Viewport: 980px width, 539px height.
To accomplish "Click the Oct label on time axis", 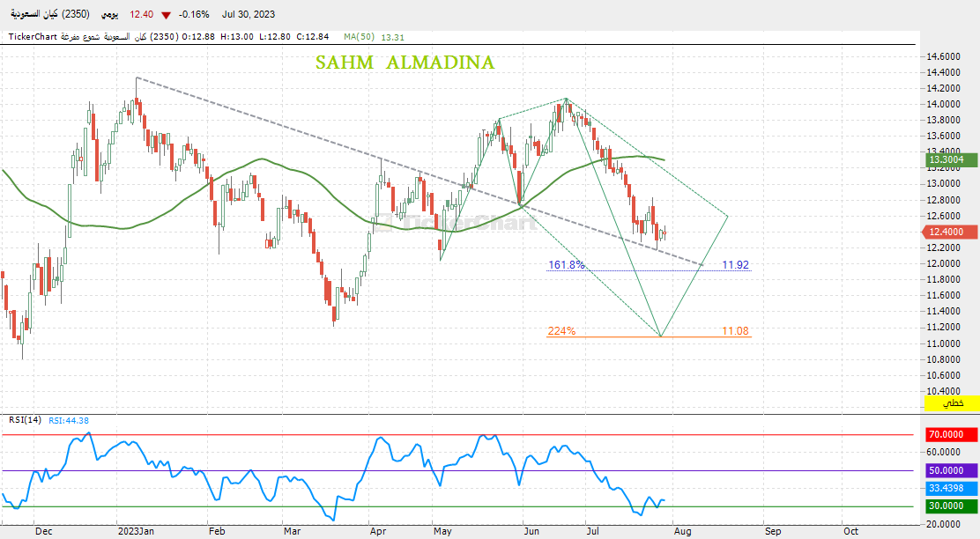I will click(850, 531).
